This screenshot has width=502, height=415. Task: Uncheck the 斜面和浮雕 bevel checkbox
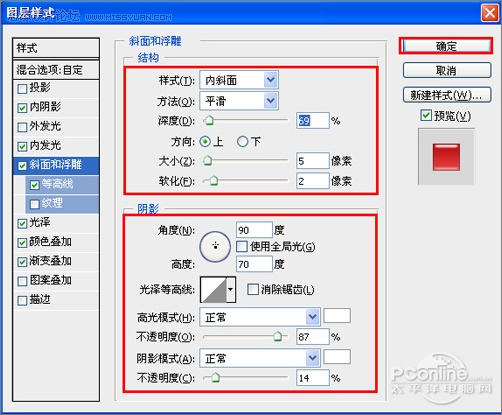click(x=22, y=166)
